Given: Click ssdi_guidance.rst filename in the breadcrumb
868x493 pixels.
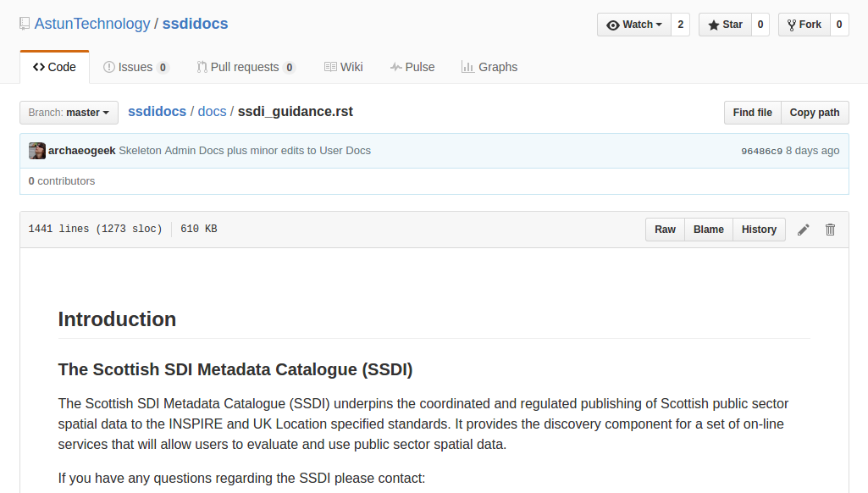Looking at the screenshot, I should (x=295, y=111).
